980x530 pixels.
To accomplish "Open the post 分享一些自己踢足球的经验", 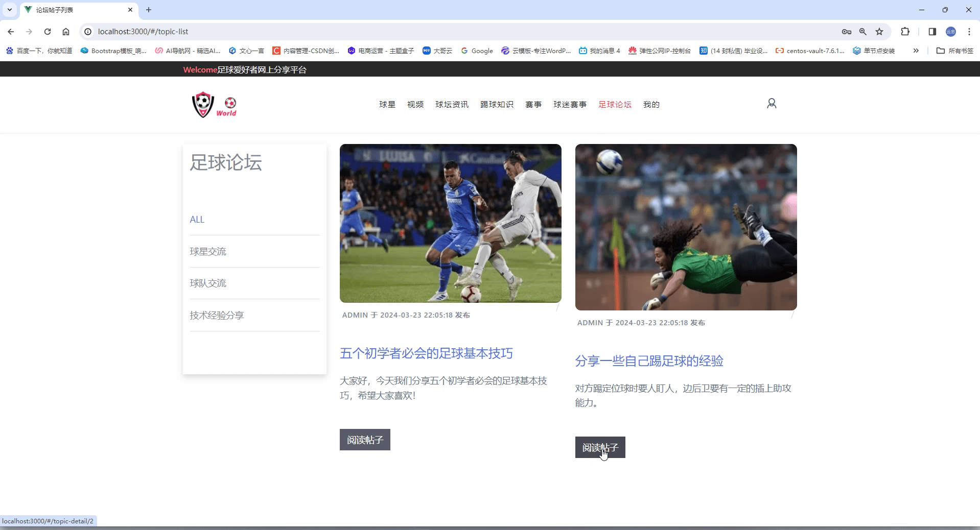I will tap(649, 361).
